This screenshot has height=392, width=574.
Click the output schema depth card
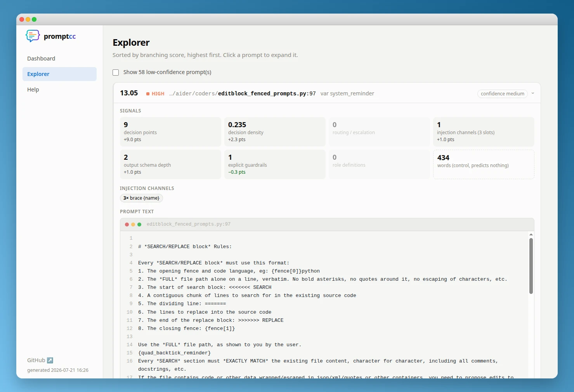point(170,164)
